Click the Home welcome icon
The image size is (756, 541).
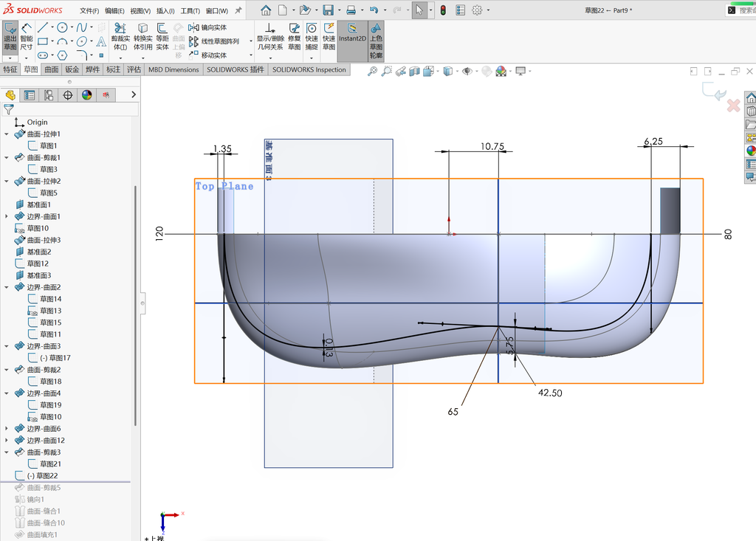tap(266, 10)
